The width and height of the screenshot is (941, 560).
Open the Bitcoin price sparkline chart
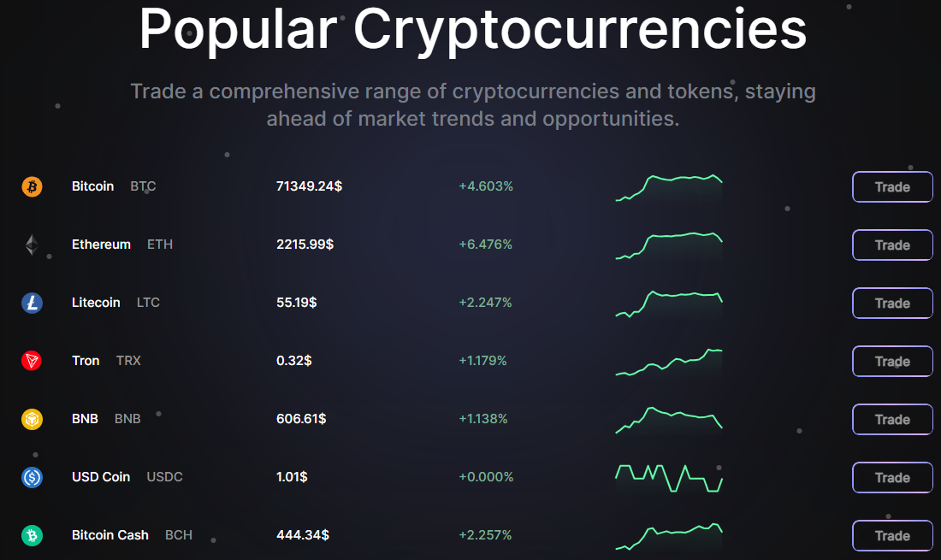[x=669, y=187]
